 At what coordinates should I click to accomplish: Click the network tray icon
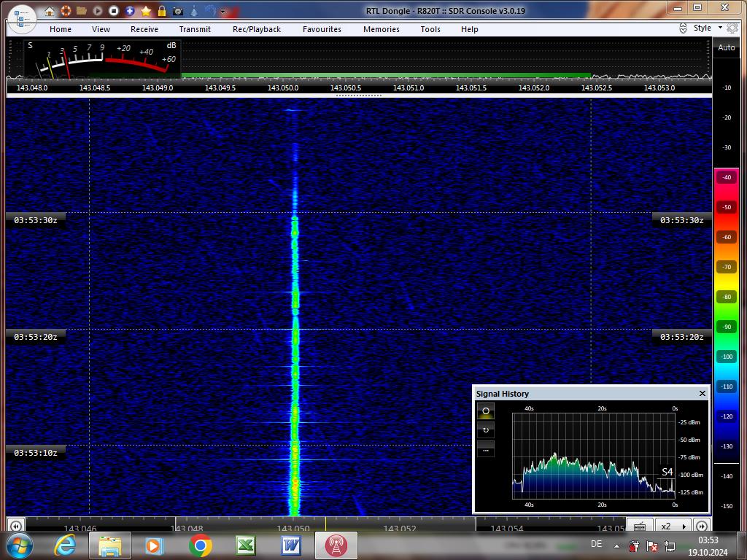(x=670, y=545)
